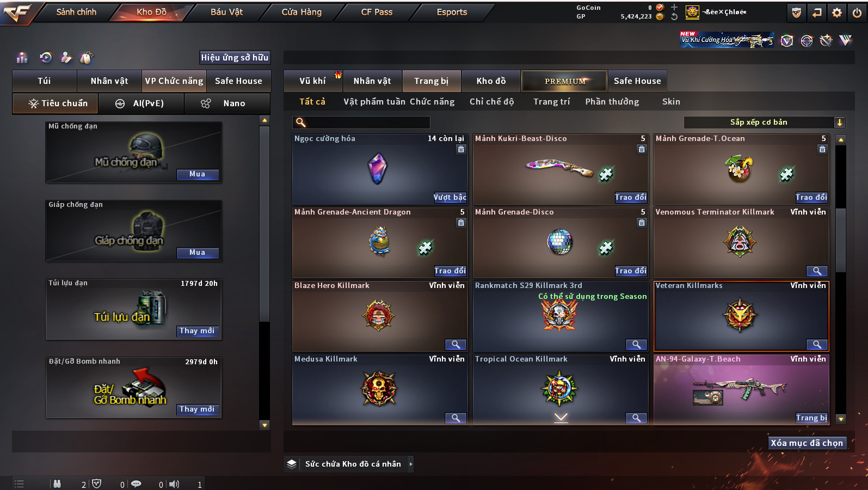
Task: Expand Sức chứa Kho đồ cá nhân arrow
Action: coord(411,464)
